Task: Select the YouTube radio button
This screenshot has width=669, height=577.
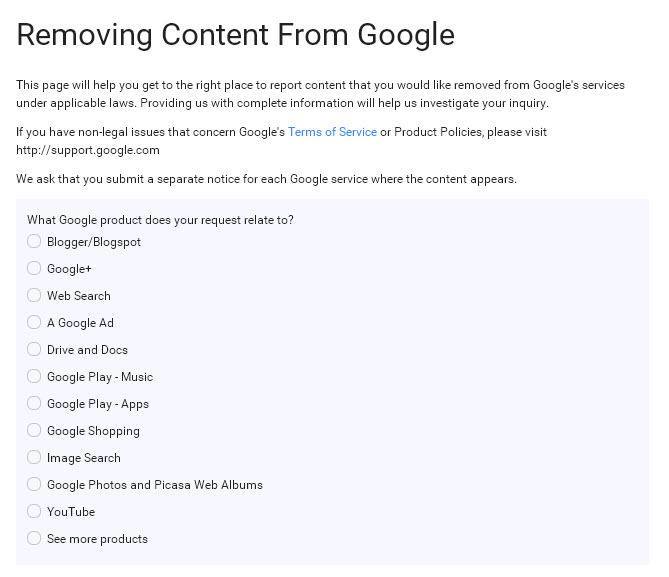Action: coord(34,511)
